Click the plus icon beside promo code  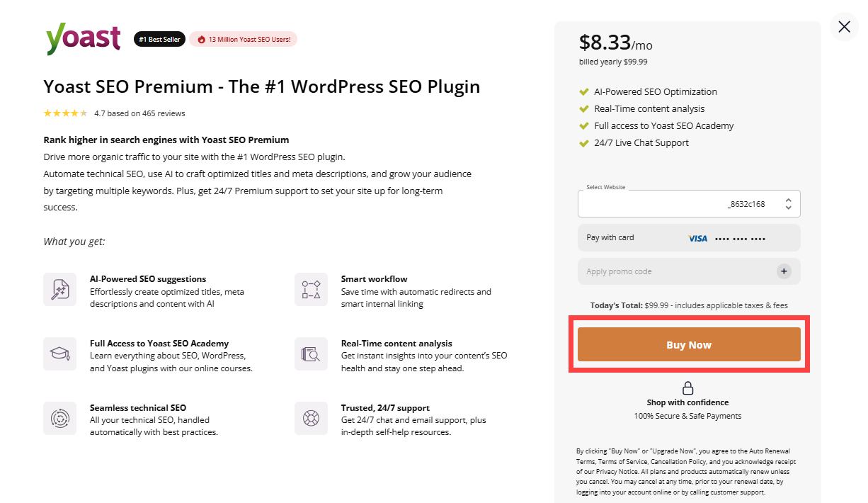pyautogui.click(x=784, y=271)
